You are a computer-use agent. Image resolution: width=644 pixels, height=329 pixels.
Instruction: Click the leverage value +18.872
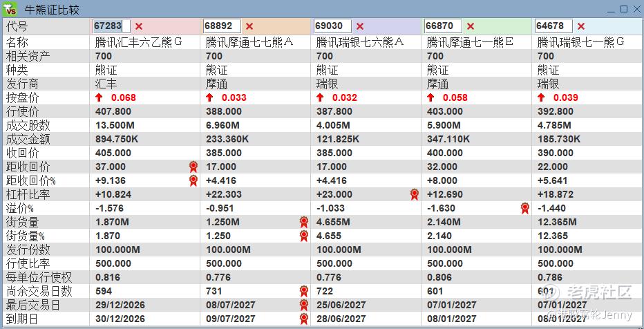[556, 194]
